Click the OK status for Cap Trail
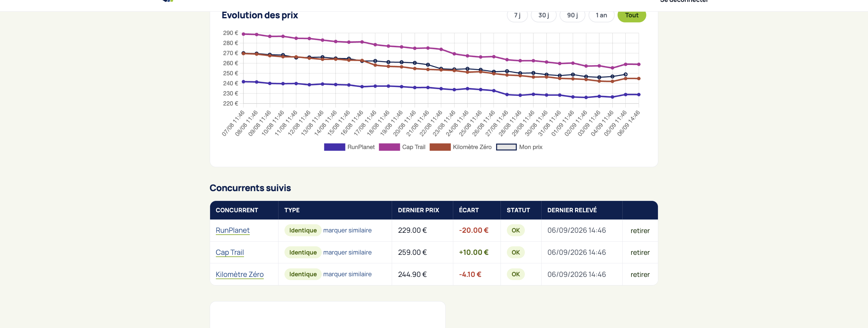 click(x=516, y=252)
